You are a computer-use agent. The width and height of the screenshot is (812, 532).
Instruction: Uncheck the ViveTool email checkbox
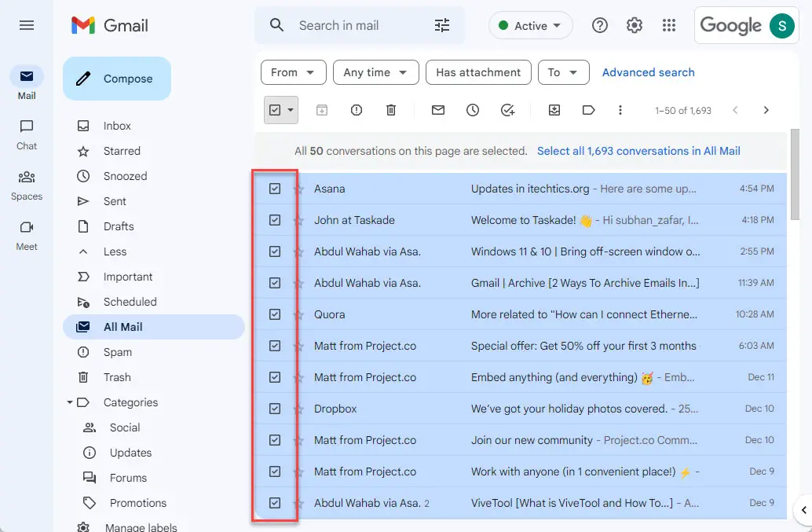[x=275, y=503]
